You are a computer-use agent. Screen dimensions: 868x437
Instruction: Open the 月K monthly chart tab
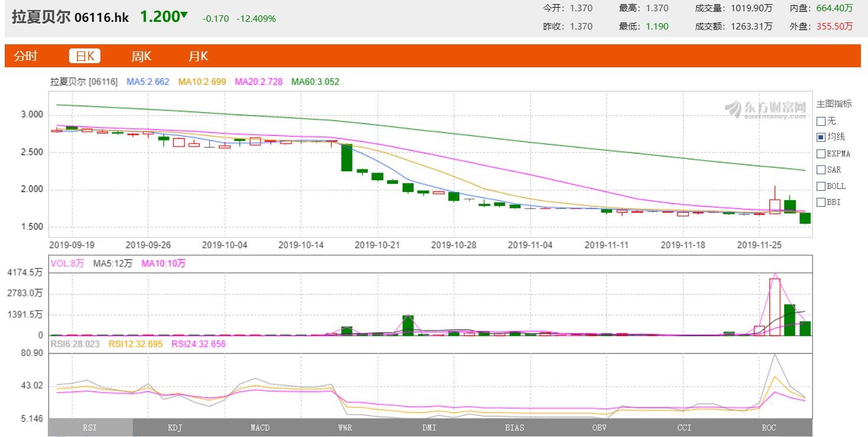pyautogui.click(x=198, y=56)
